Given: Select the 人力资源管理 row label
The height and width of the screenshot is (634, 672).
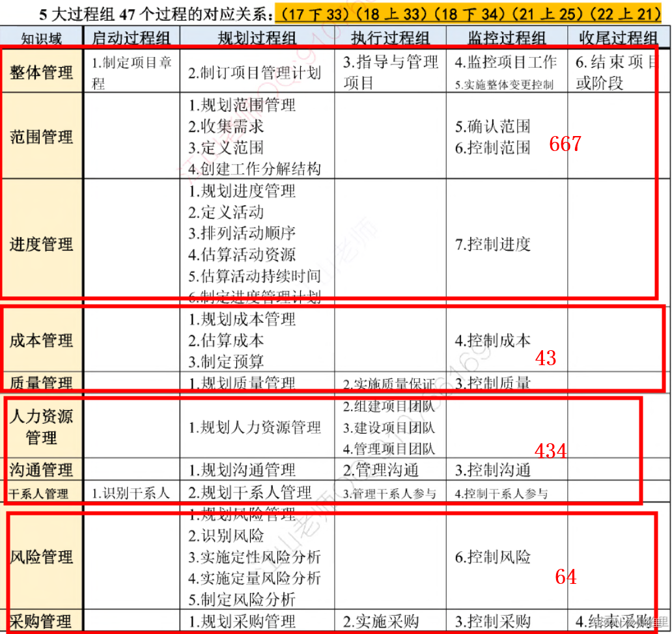Looking at the screenshot, I should pyautogui.click(x=41, y=426).
